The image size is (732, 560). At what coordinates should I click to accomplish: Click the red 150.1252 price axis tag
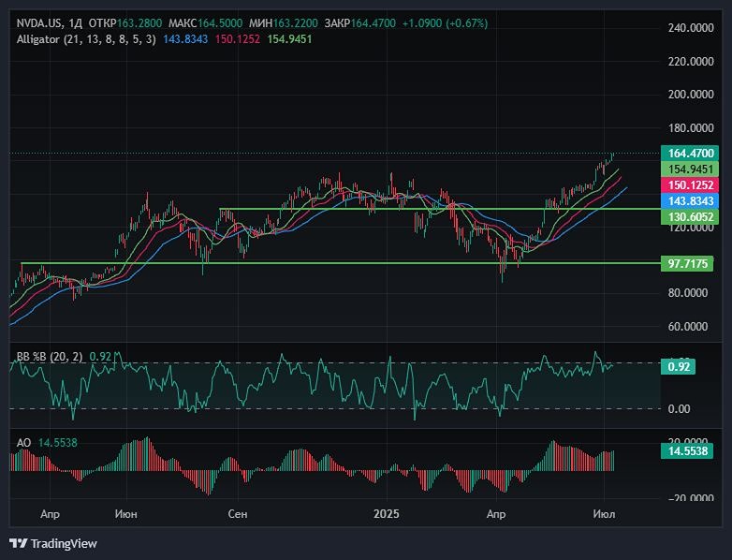click(x=692, y=185)
